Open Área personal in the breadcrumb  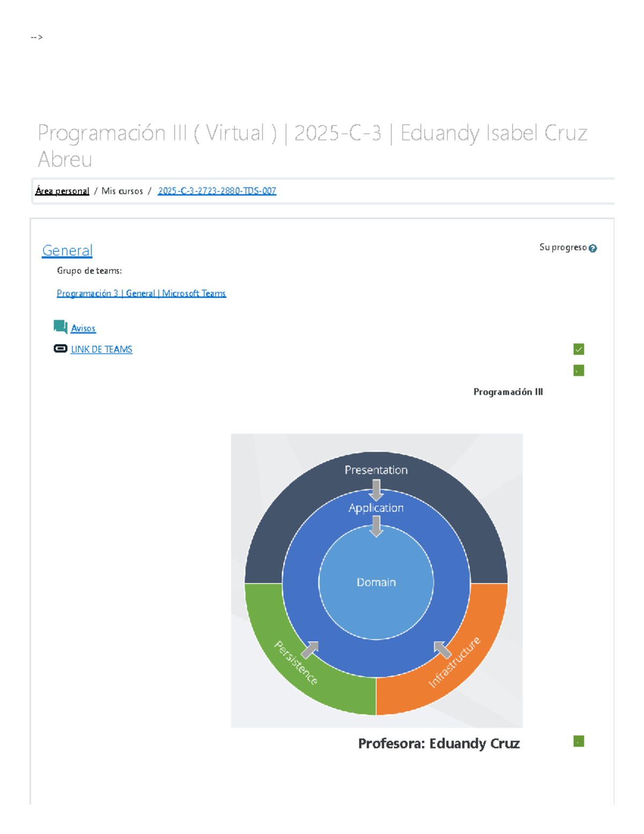pos(62,191)
